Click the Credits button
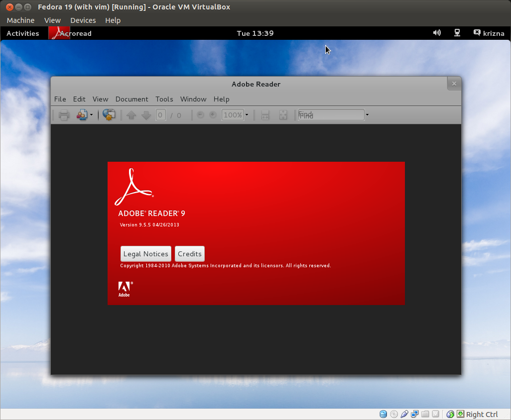Image resolution: width=511 pixels, height=420 pixels. tap(190, 254)
